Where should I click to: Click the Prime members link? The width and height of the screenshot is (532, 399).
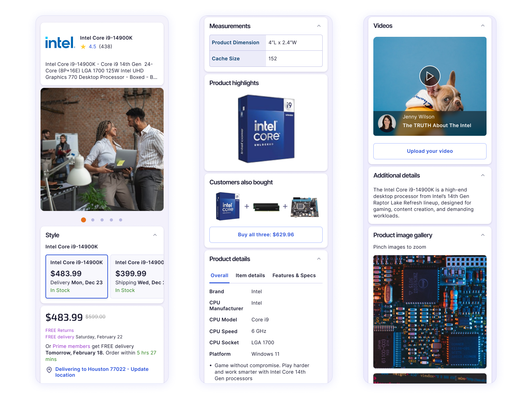[71, 346]
